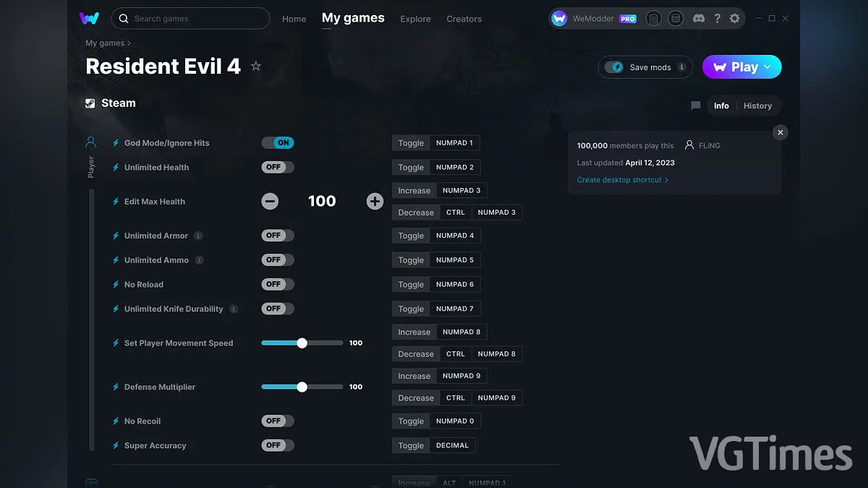
Task: Open the Discord community icon
Action: pos(699,19)
